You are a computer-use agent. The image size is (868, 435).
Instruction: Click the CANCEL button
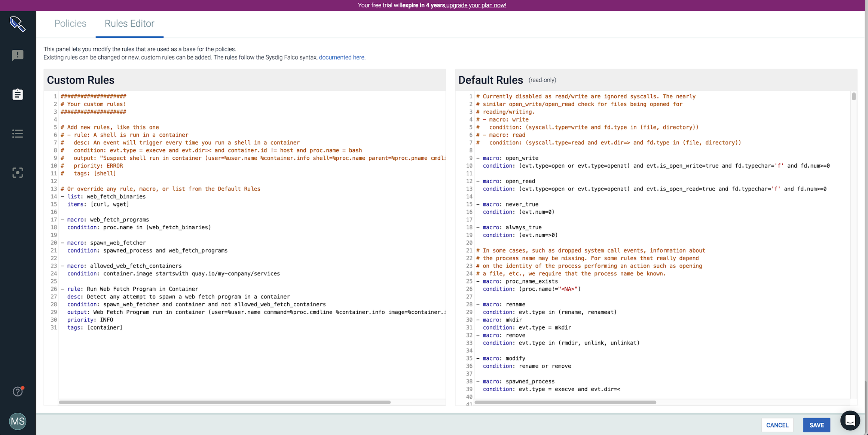coord(777,425)
